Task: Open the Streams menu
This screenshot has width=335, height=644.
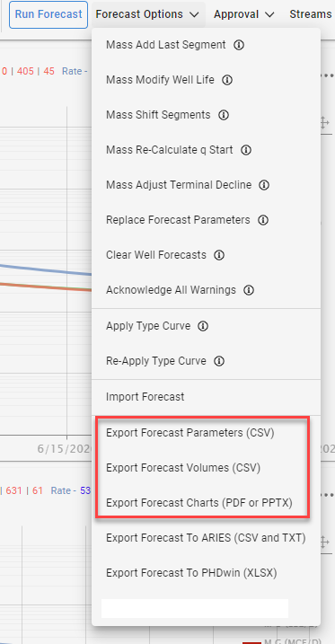Action: tap(311, 14)
